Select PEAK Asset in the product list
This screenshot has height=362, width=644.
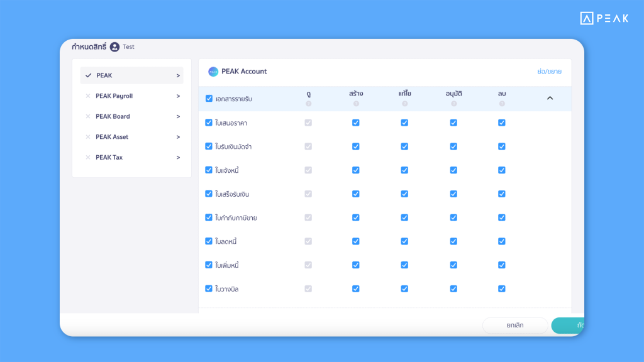[x=132, y=137]
